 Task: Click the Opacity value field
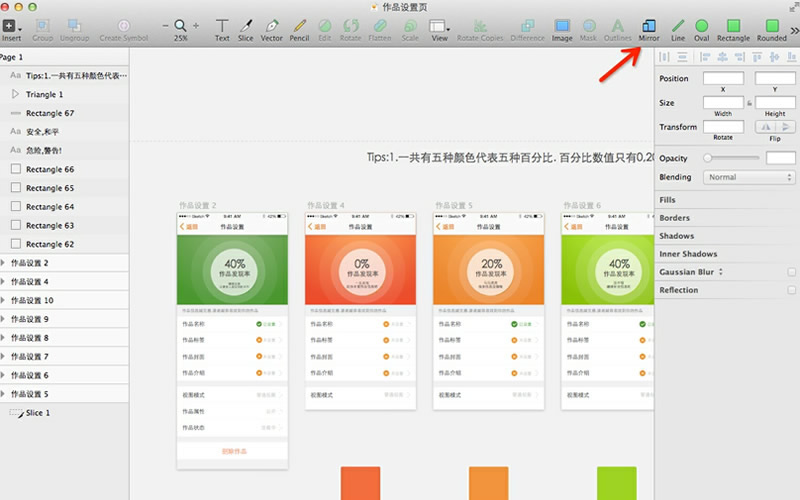[x=781, y=158]
